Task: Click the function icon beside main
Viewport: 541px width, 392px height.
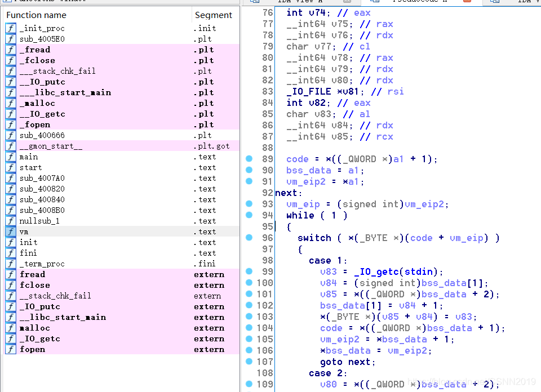Action: point(11,157)
